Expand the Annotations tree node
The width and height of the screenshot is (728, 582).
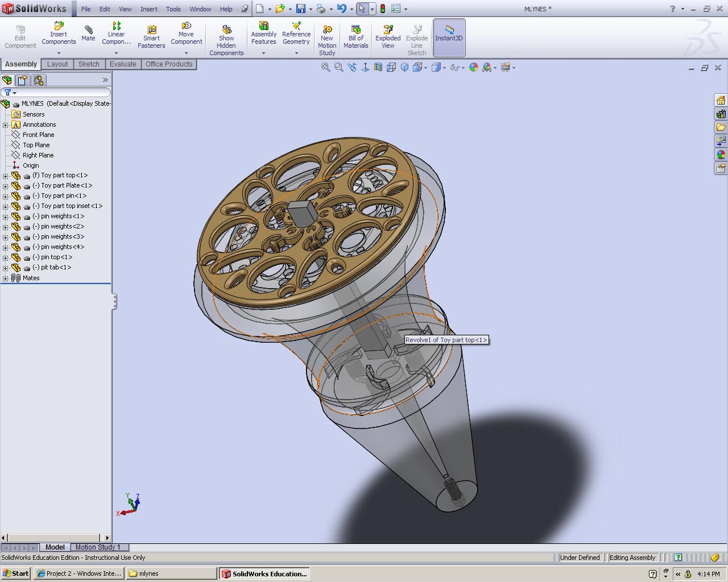pos(6,124)
